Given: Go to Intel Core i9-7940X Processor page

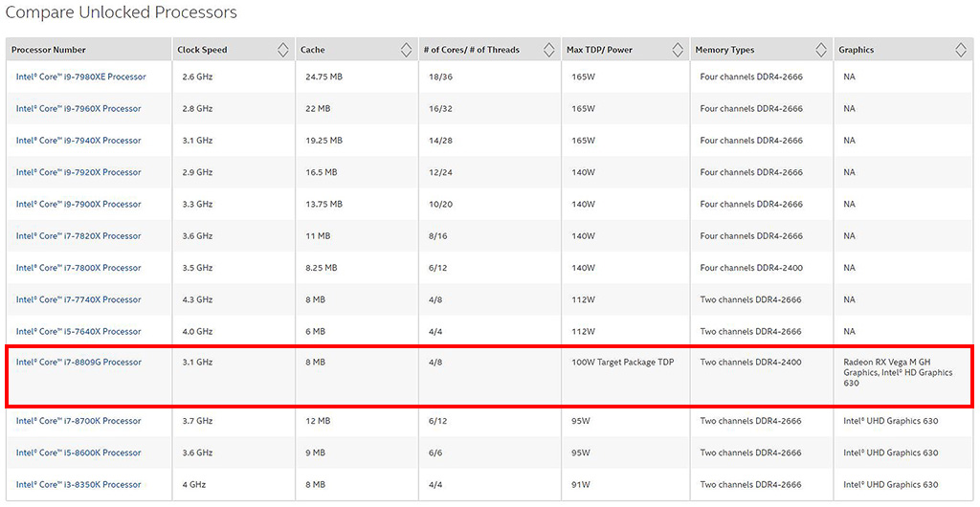Looking at the screenshot, I should (x=78, y=141).
